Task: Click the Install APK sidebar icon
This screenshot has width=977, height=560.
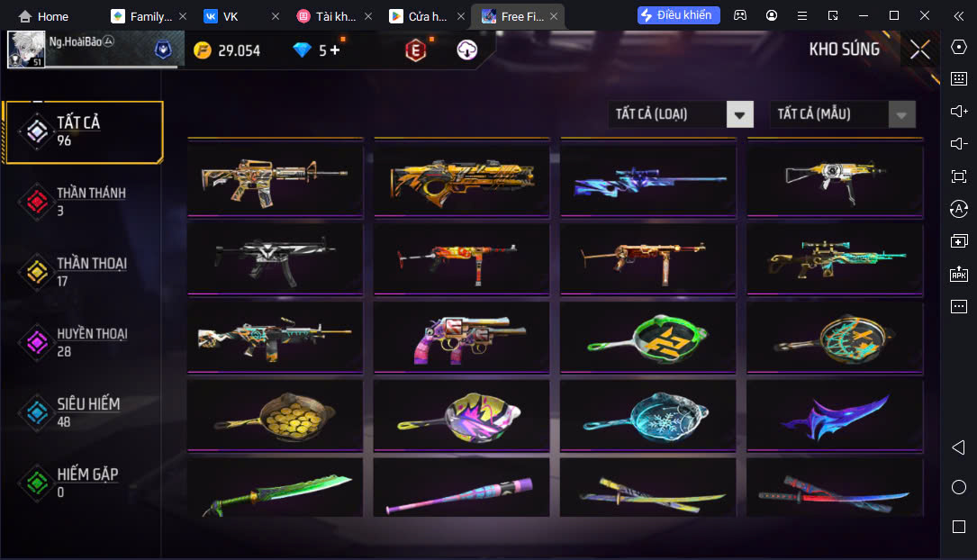Action: pos(959,274)
